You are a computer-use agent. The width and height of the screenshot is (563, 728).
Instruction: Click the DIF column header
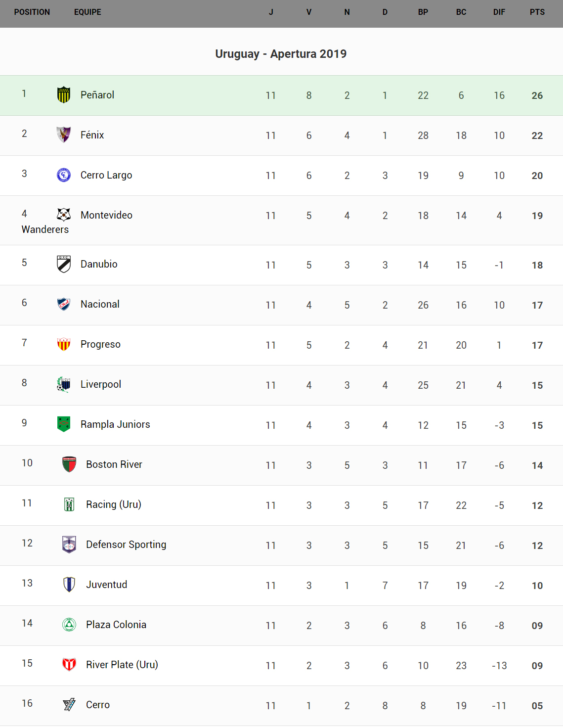coord(499,12)
